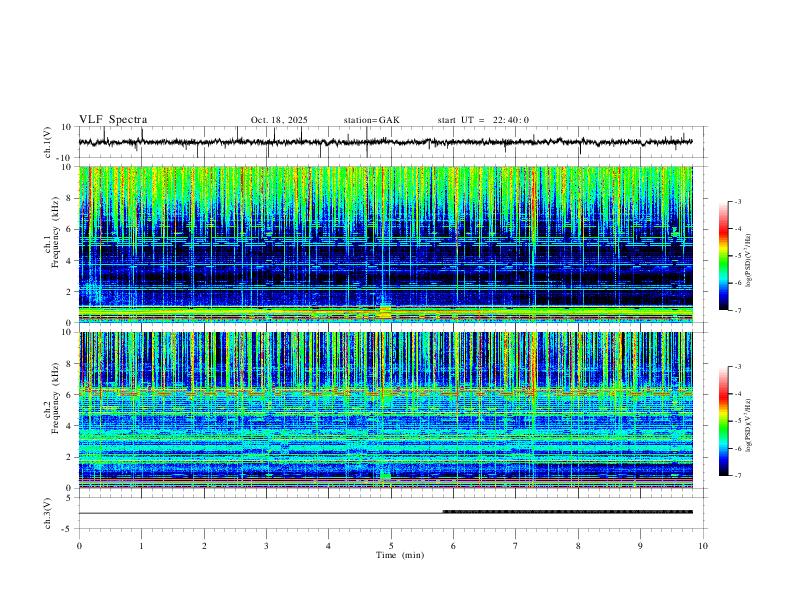Click the ch.2 colorbar log(PSD) label
The image size is (792, 612).
749,425
